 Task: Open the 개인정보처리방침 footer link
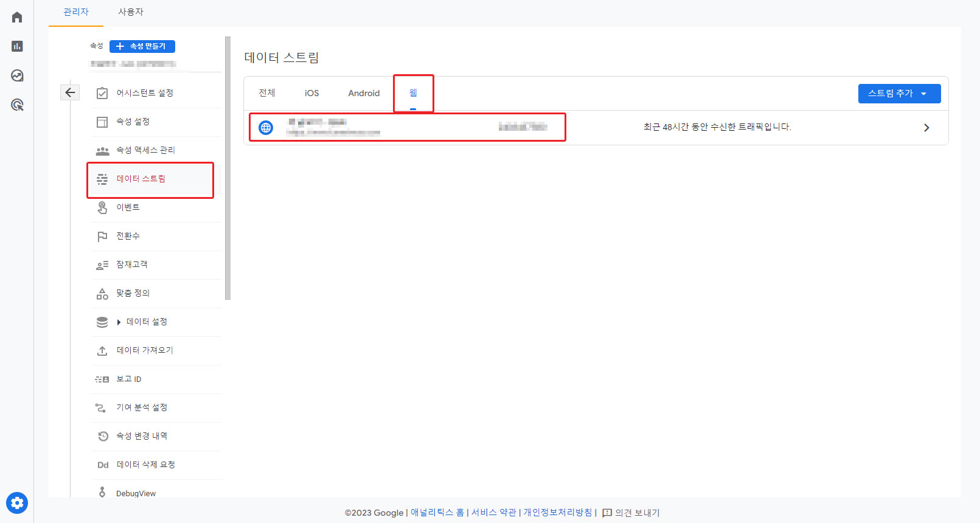[x=558, y=513]
